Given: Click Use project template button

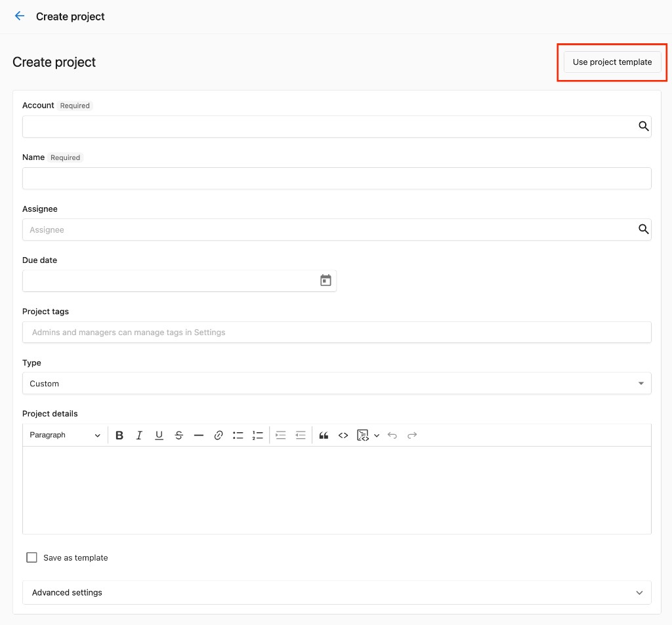Looking at the screenshot, I should pyautogui.click(x=612, y=62).
